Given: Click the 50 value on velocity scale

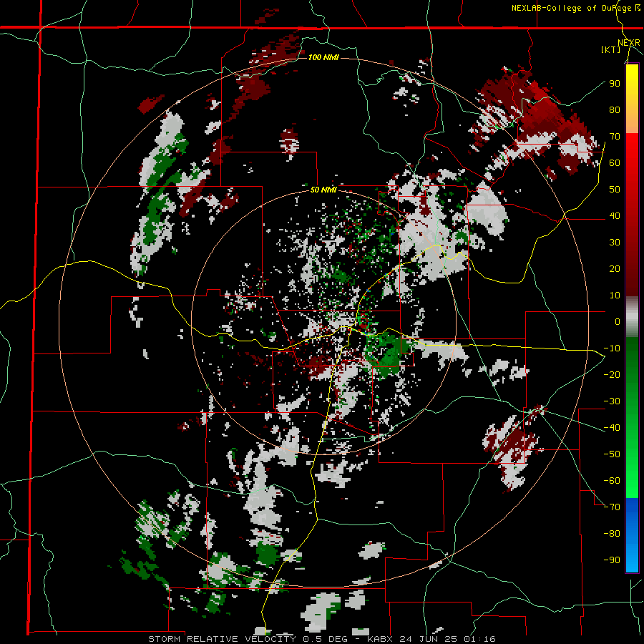Looking at the screenshot, I should (615, 190).
